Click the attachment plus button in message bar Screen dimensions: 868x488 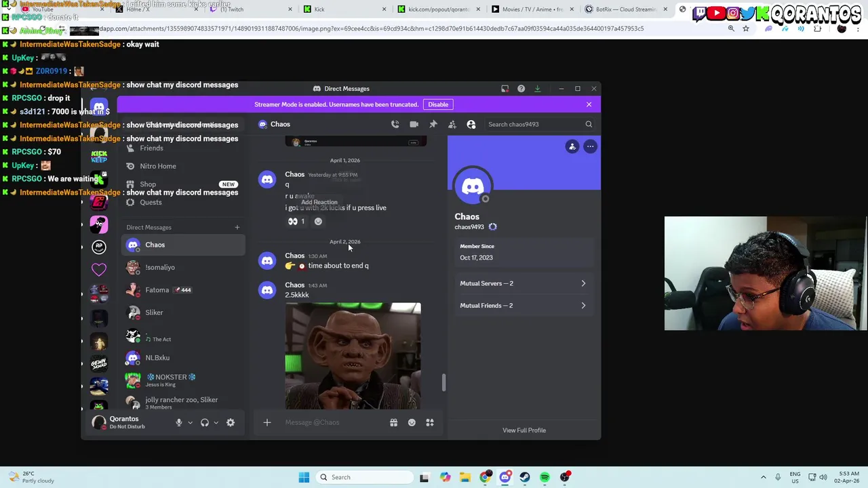click(x=267, y=422)
